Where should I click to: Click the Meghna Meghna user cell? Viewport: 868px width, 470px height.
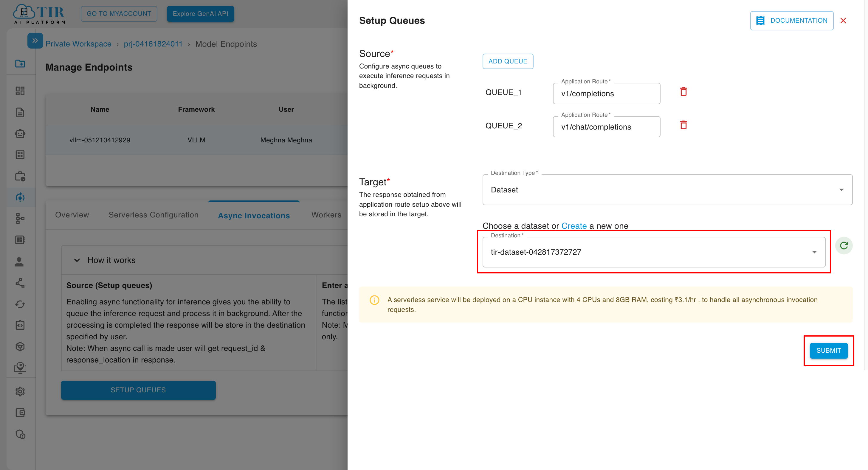286,140
